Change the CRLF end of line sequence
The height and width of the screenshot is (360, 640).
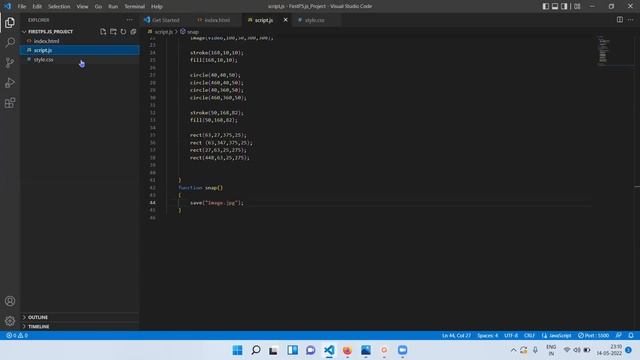(x=529, y=336)
